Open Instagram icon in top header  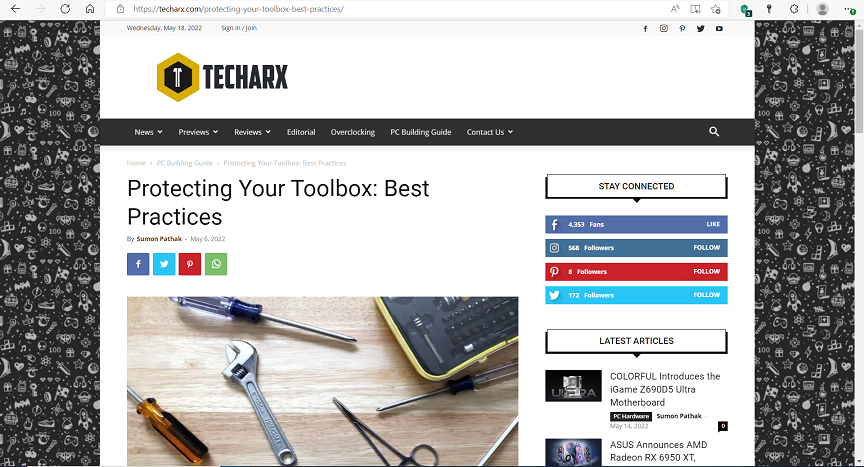[x=663, y=28]
